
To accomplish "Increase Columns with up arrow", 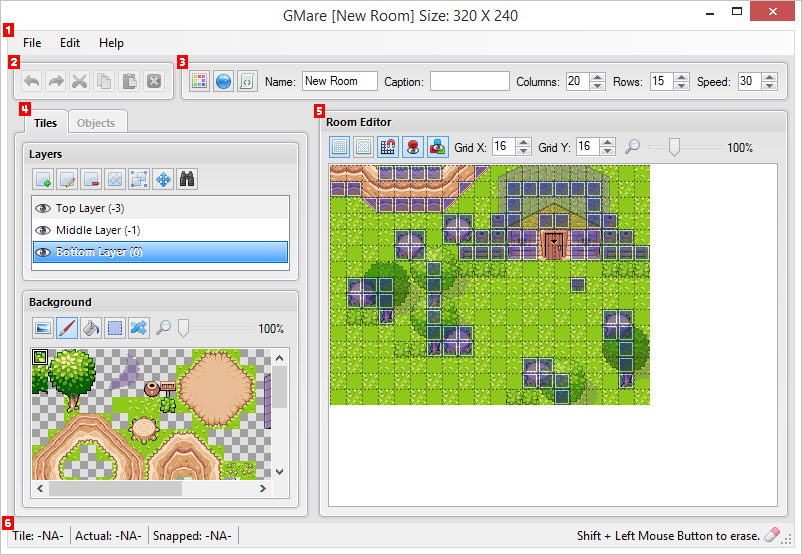I will coord(597,77).
